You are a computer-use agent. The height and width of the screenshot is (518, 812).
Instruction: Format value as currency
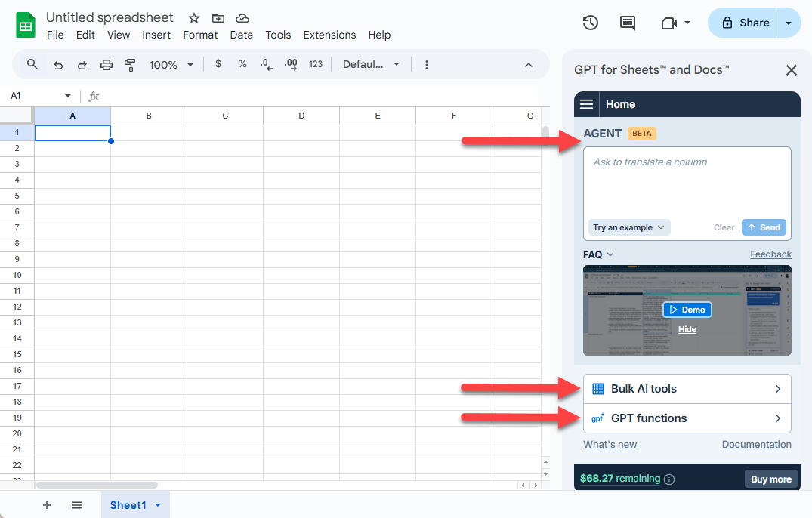pos(218,65)
